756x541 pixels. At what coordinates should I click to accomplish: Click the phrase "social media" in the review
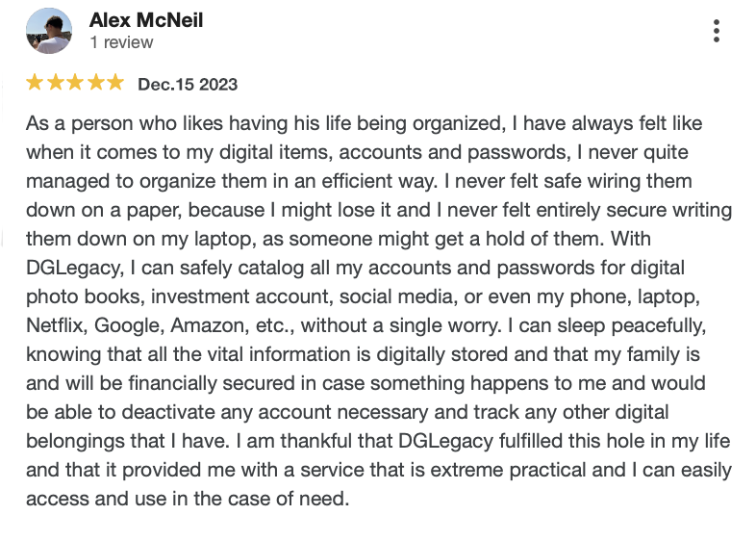tap(398, 296)
